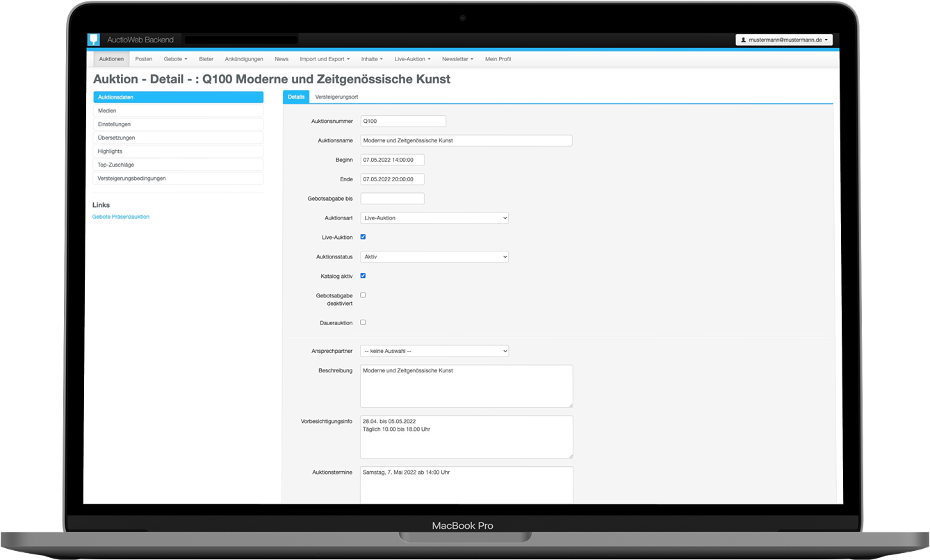This screenshot has width=930, height=560.
Task: Uncheck the Katalog aktiv checkbox
Action: tap(363, 276)
